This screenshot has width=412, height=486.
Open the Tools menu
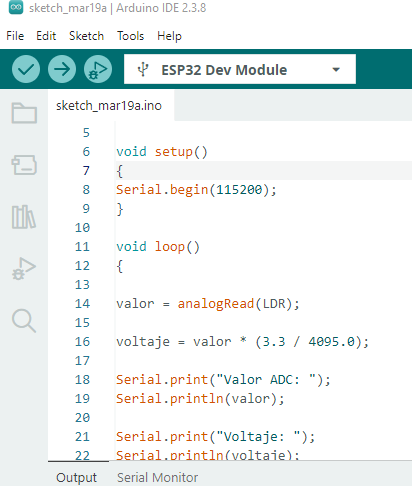[130, 36]
